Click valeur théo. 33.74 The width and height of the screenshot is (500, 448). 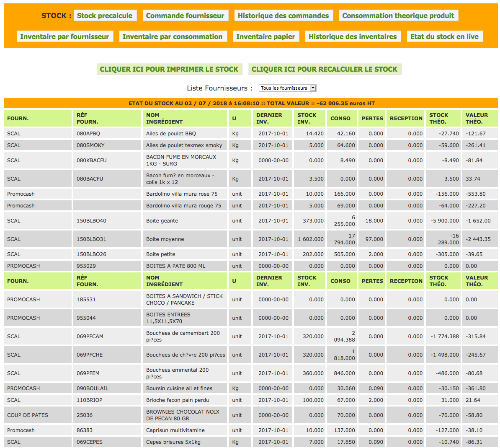click(x=473, y=179)
